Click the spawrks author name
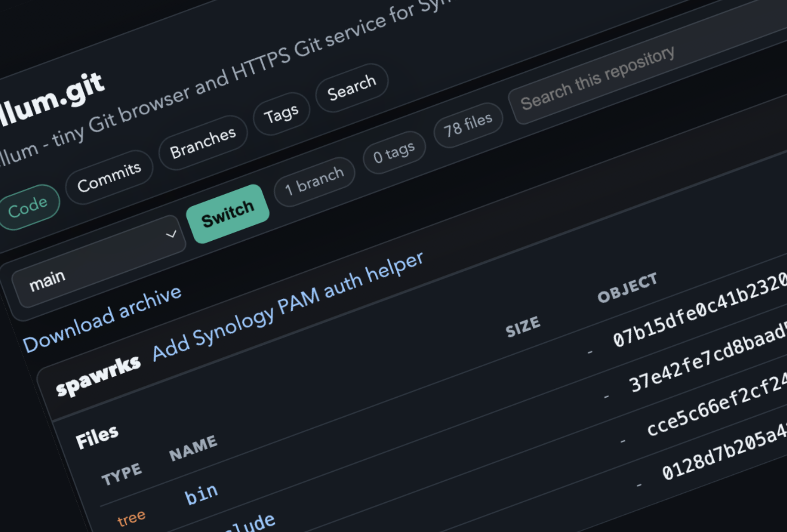Viewport: 787px width, 532px height. click(98, 376)
